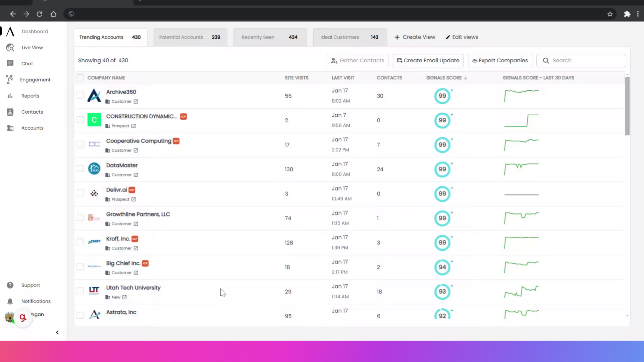The height and width of the screenshot is (362, 644).
Task: Open Live View sidebar icon
Action: click(x=10, y=48)
